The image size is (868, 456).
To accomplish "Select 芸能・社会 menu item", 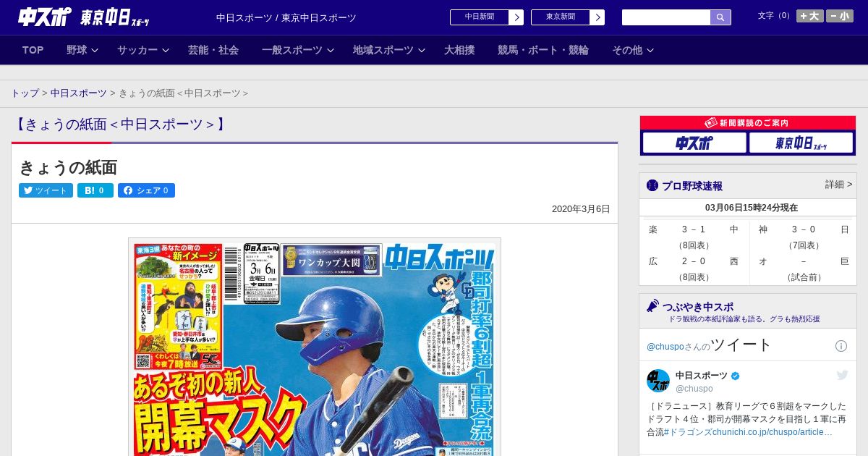I will coord(213,50).
